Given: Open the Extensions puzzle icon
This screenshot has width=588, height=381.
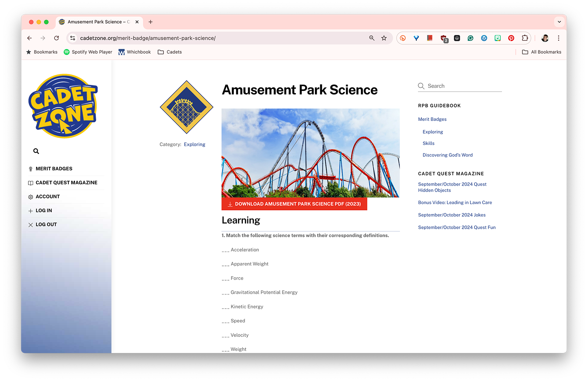Looking at the screenshot, I should [525, 38].
